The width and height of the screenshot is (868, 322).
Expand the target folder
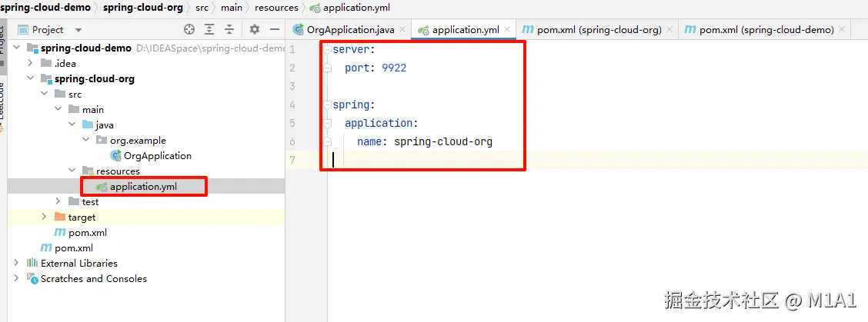pos(45,217)
